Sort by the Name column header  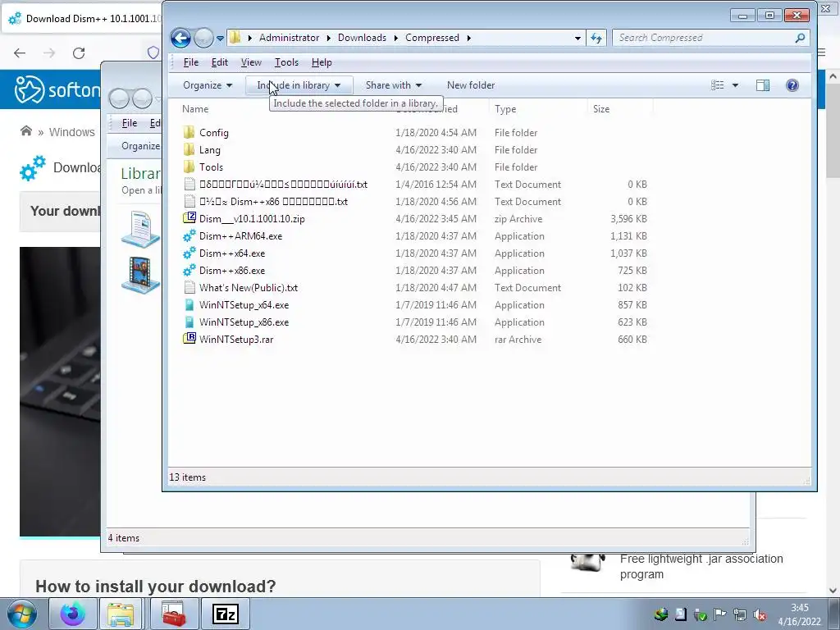[x=195, y=109]
